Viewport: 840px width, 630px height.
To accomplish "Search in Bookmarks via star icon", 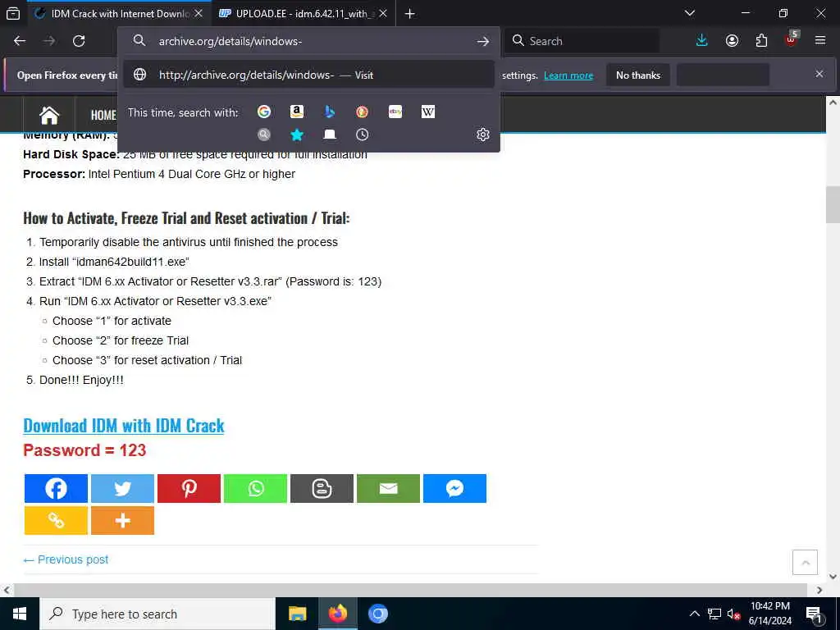I will coord(297,135).
